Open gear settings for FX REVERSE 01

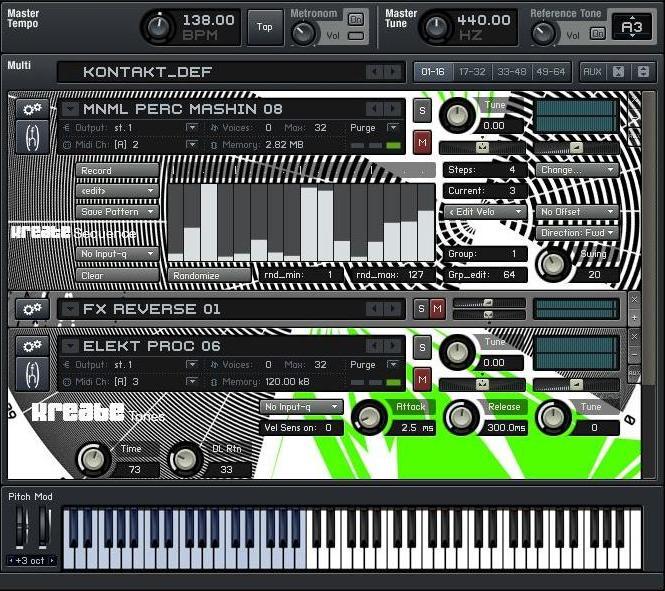32,309
